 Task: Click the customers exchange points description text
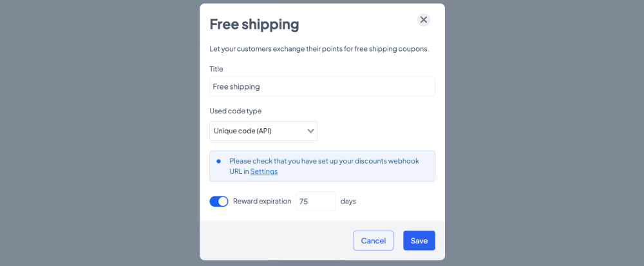tap(319, 49)
